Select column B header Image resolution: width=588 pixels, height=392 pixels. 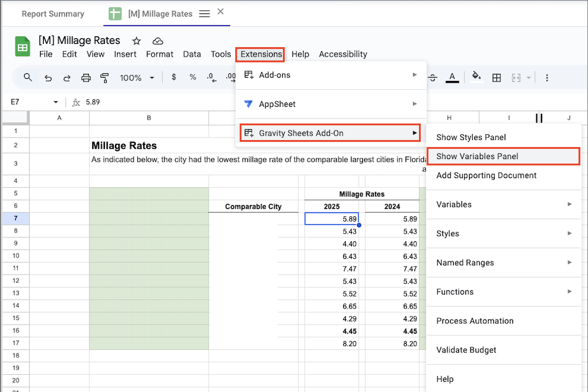[x=149, y=118]
